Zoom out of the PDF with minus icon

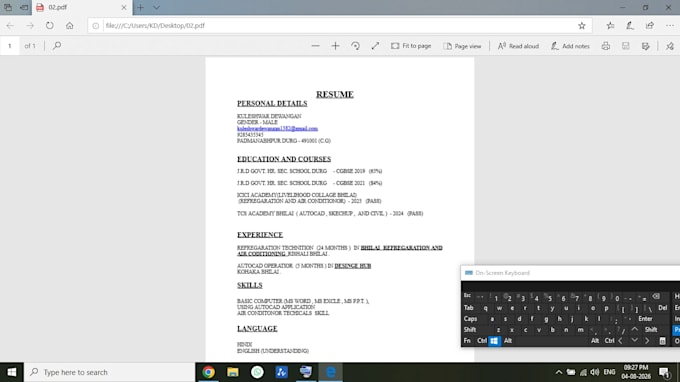pyautogui.click(x=315, y=46)
